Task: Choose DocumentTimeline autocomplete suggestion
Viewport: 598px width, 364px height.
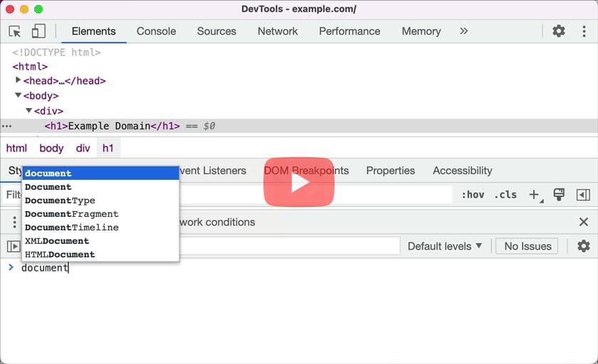Action: [x=100, y=227]
